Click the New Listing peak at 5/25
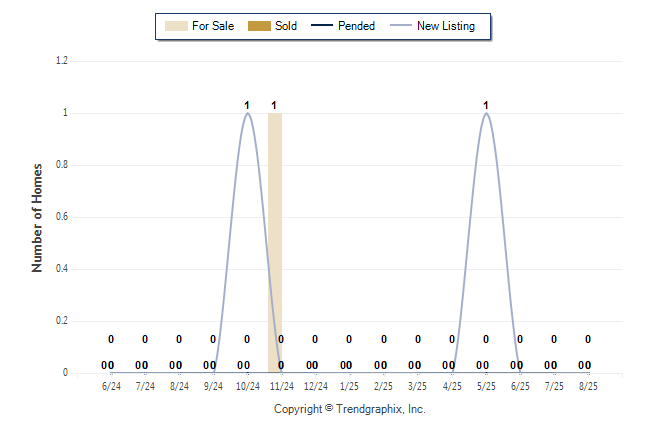Screen dimensions: 646x434 point(486,114)
